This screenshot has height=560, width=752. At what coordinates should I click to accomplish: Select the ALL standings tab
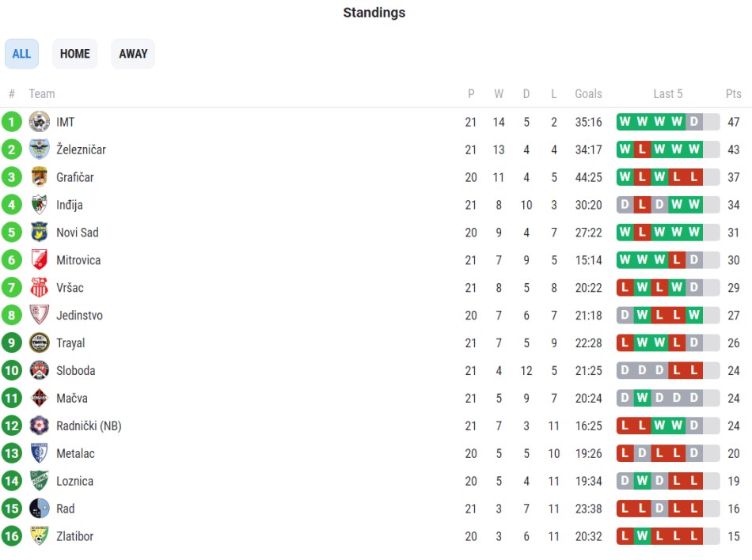(x=21, y=54)
